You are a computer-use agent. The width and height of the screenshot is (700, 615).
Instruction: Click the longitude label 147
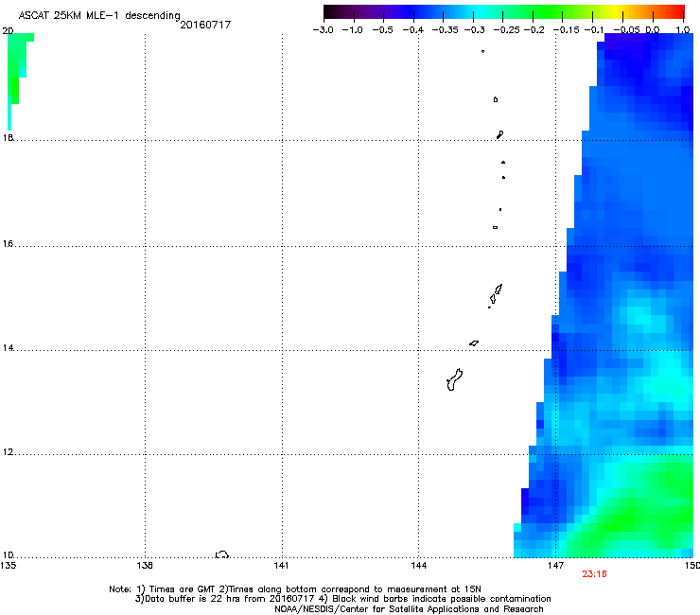click(x=555, y=566)
